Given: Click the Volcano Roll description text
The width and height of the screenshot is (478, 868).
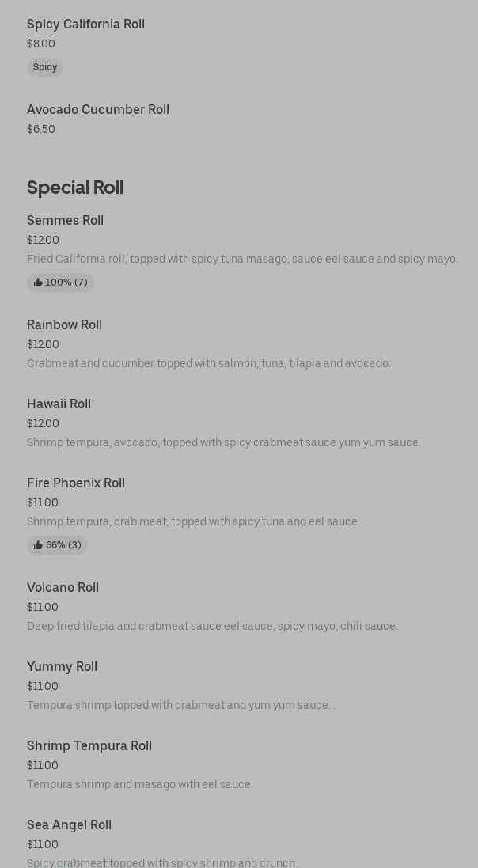Looking at the screenshot, I should point(212,626).
